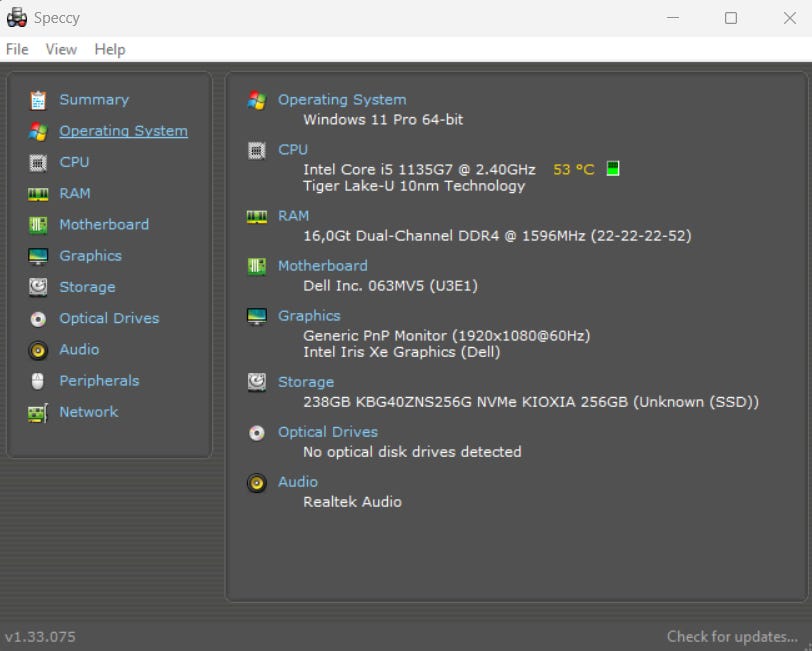Maximize the Speccy window
Screen dimensions: 812x651
731,18
